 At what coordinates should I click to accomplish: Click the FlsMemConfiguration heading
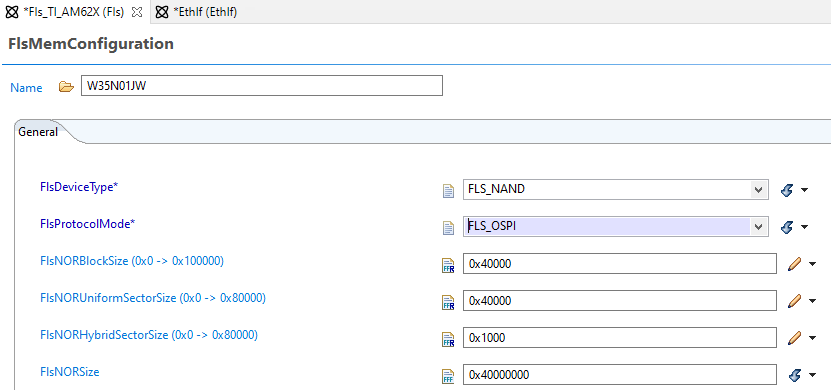91,44
